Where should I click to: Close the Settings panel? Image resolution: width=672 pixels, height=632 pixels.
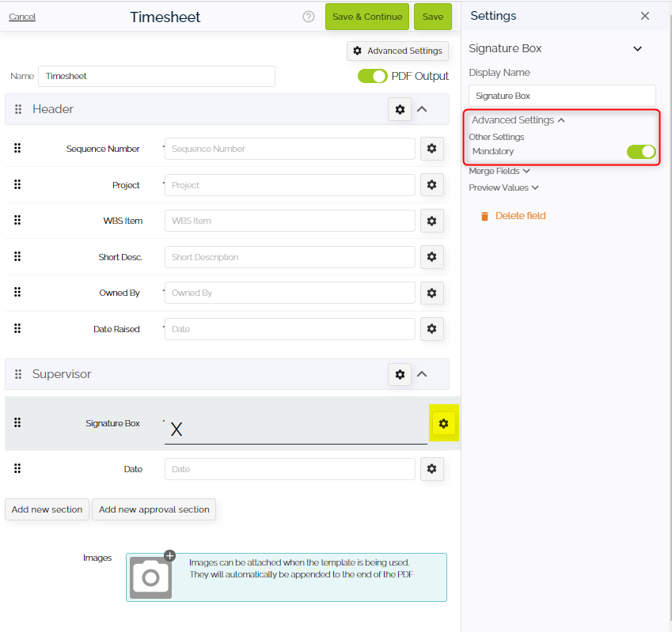click(x=645, y=16)
